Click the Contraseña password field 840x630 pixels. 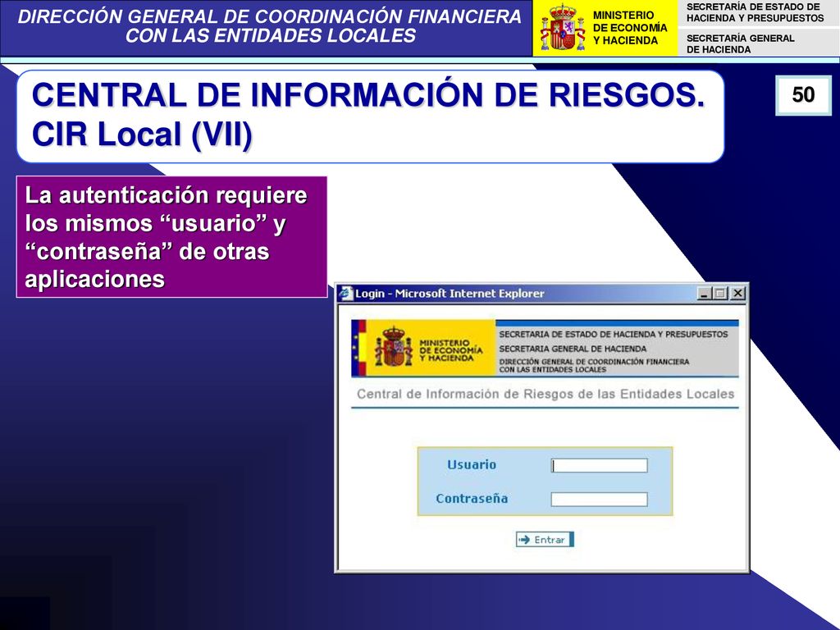click(599, 500)
